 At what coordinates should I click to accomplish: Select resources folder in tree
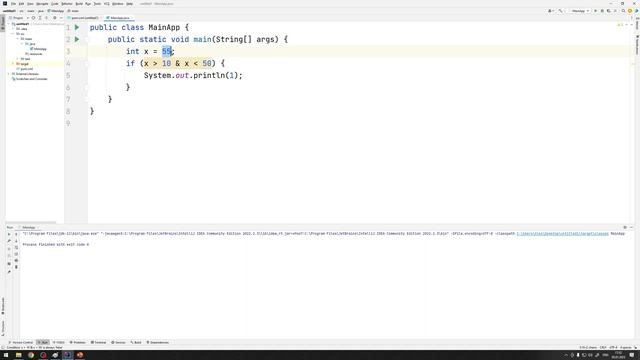point(34,54)
